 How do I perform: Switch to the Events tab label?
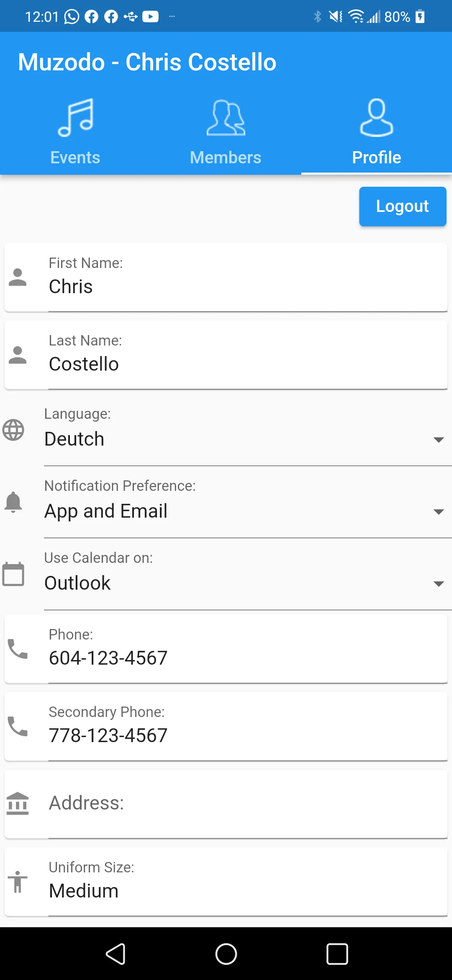point(75,157)
